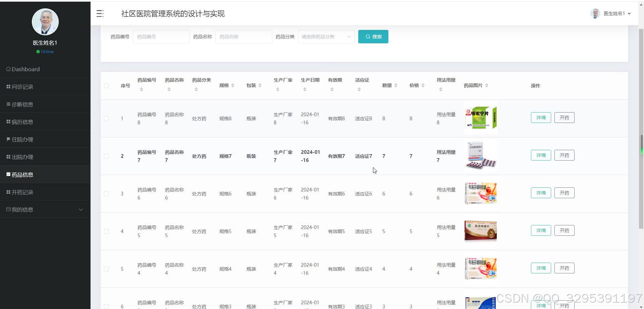
Task: Open 病历信息 via its grid icon
Action: point(8,122)
